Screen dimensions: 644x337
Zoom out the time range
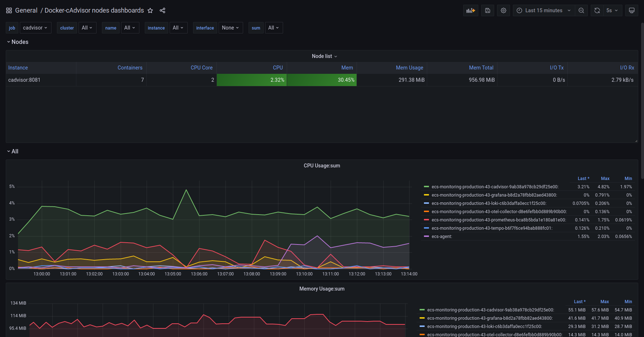coord(581,10)
